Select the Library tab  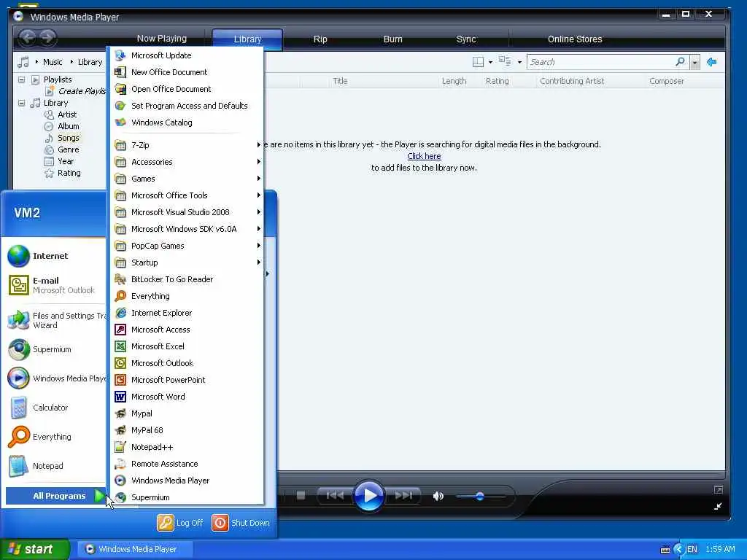tap(247, 39)
